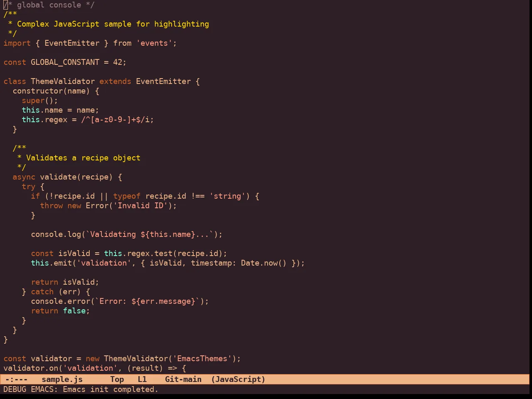Click the 'typeof' keyword
The height and width of the screenshot is (399, 532).
[x=127, y=196]
